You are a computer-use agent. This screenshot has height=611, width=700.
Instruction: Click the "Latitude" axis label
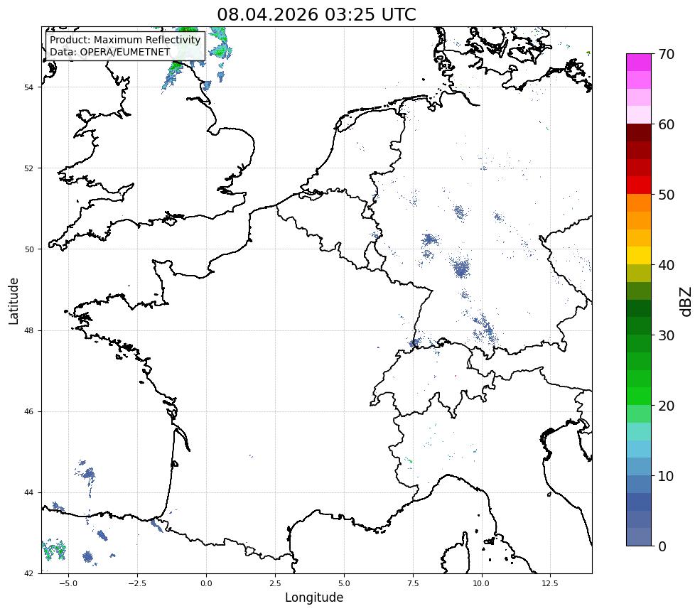point(14,301)
